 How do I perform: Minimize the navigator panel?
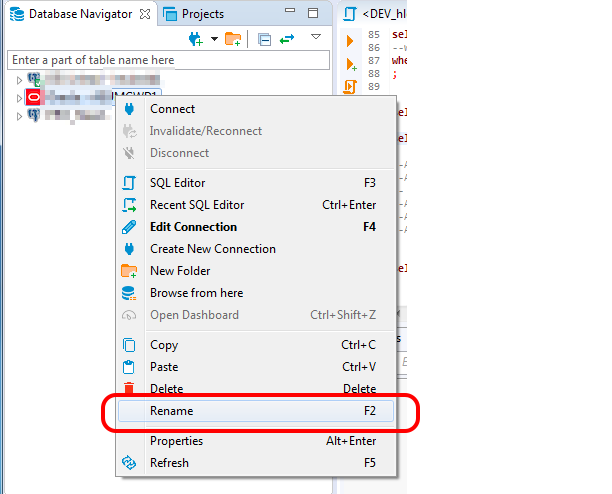(290, 11)
